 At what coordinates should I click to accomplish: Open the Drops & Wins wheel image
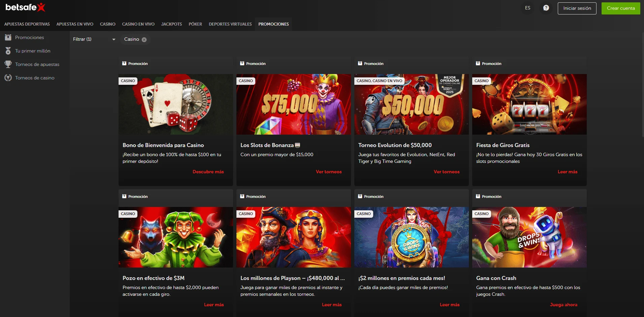pos(412,237)
